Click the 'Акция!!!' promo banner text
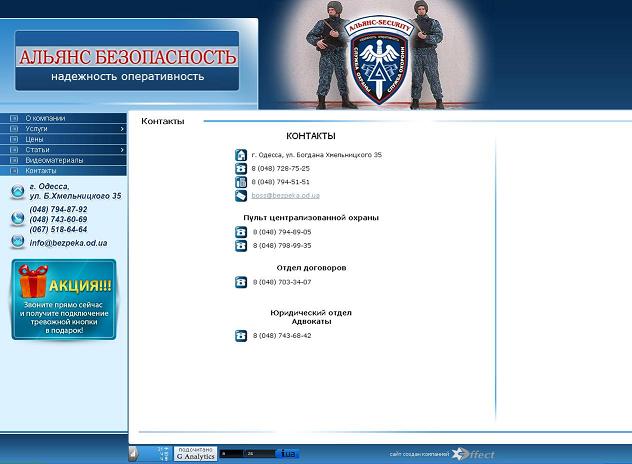Viewport: 632px width, 464px height. coord(80,285)
